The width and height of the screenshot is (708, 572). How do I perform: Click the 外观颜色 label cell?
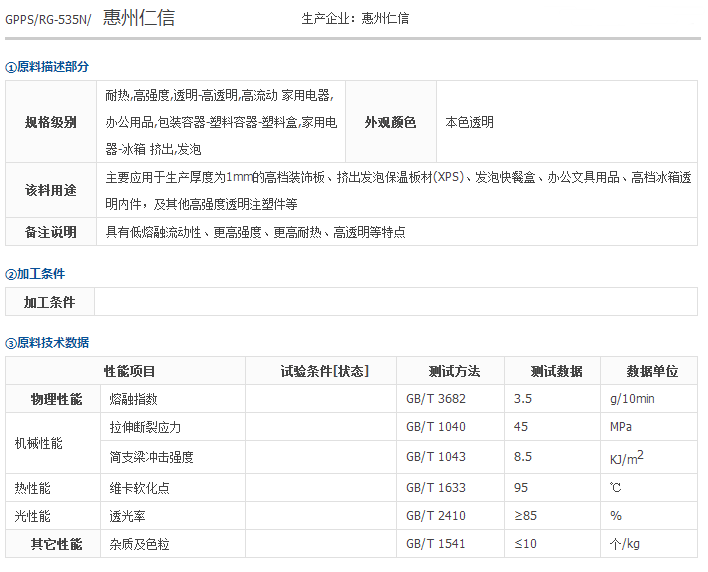tap(391, 122)
